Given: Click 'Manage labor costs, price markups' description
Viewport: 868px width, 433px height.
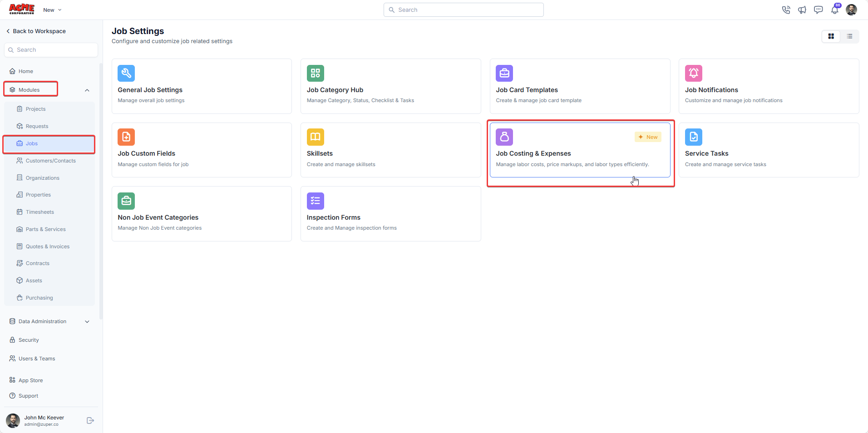Looking at the screenshot, I should coord(572,164).
